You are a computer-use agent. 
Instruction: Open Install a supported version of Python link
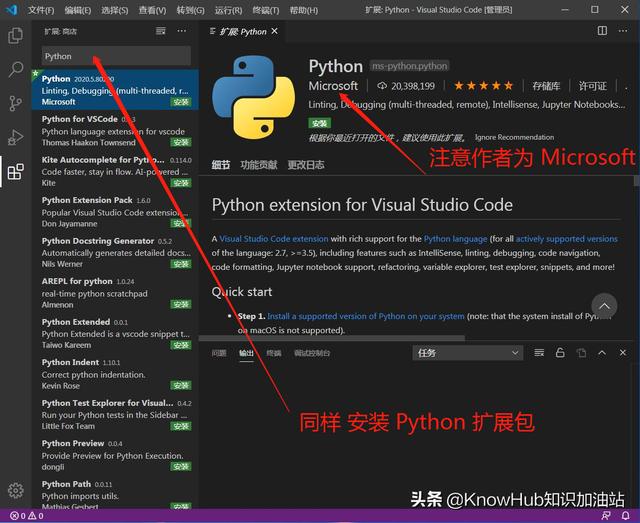[x=366, y=316]
